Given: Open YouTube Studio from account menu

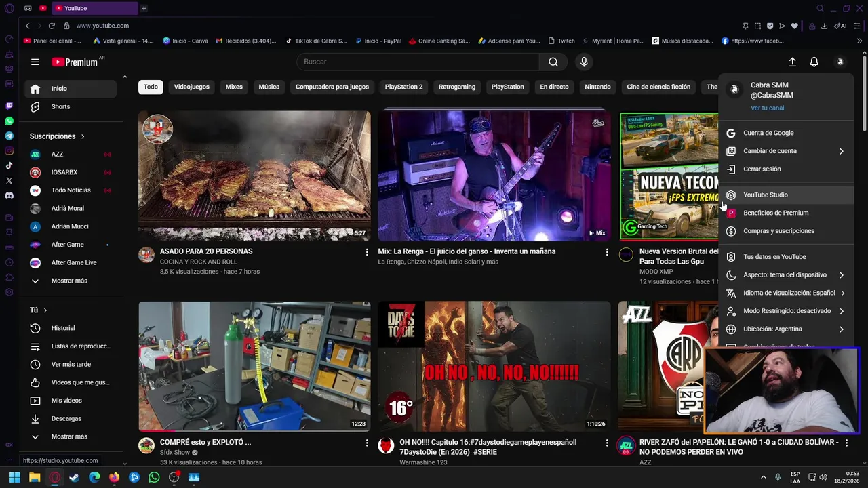Looking at the screenshot, I should point(786,195).
